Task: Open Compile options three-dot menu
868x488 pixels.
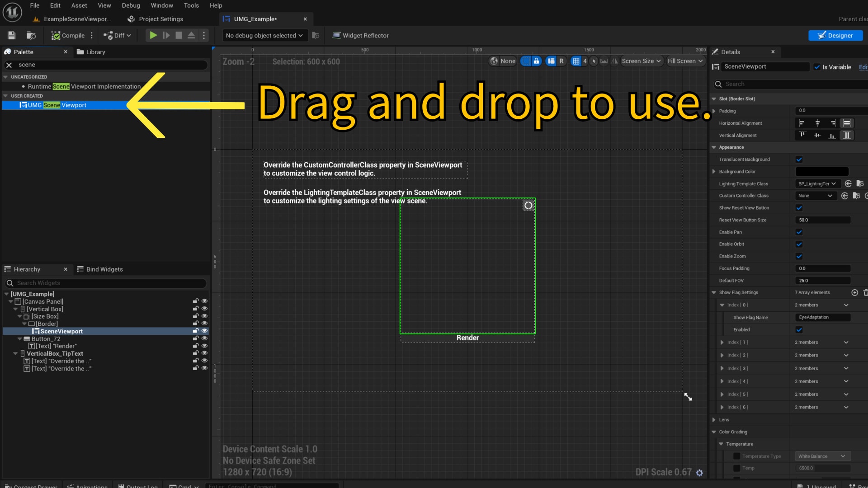Action: (x=92, y=35)
